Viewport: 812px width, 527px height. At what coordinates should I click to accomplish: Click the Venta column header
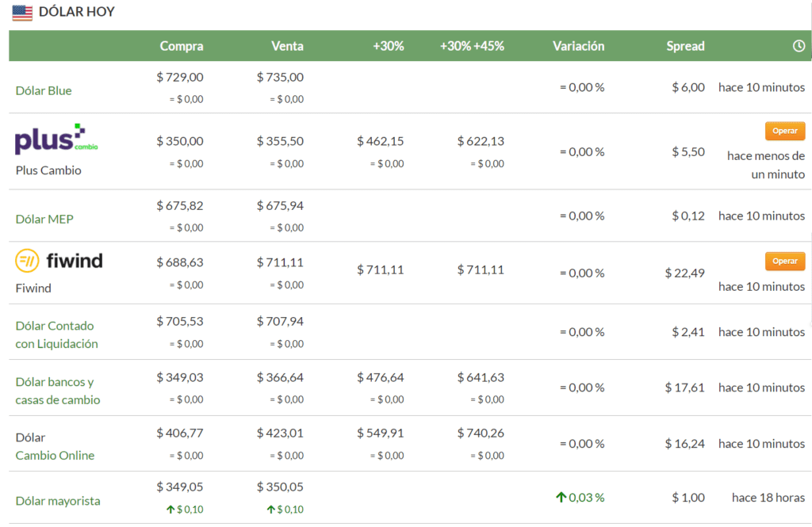[287, 46]
